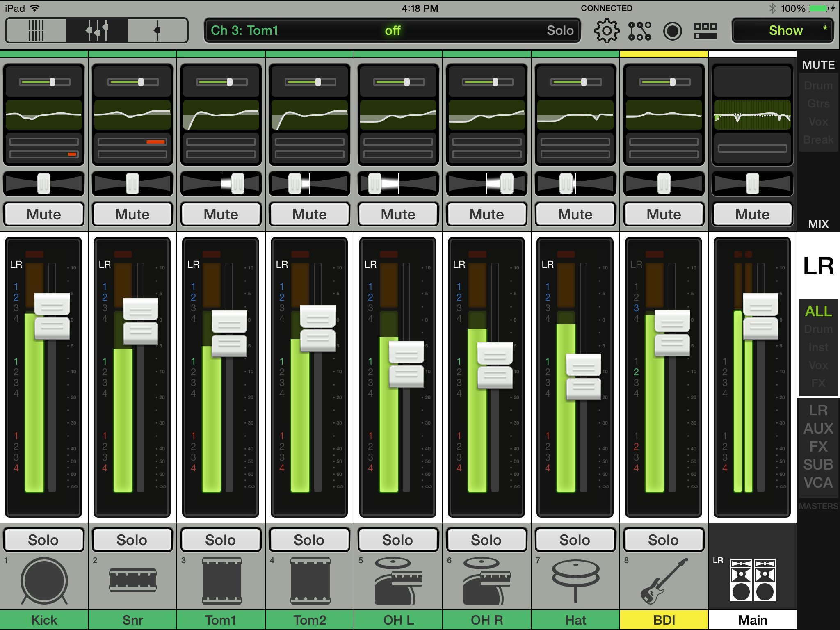Solo the Tom2 channel
840x630 pixels.
309,540
